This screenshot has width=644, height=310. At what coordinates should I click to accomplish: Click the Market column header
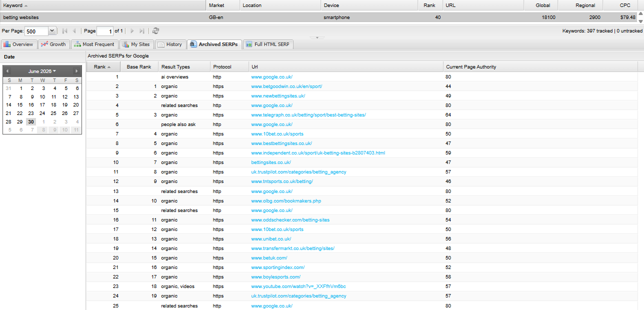pos(222,5)
